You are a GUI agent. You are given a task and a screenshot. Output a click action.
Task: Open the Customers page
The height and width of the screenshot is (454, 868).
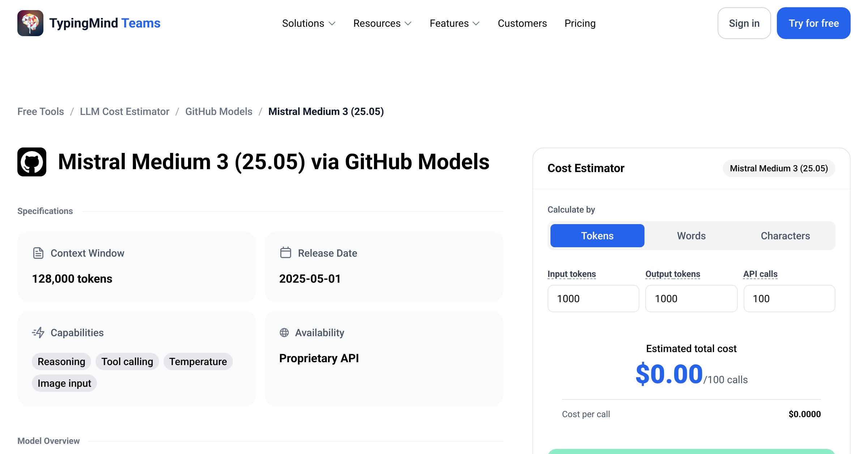tap(522, 23)
